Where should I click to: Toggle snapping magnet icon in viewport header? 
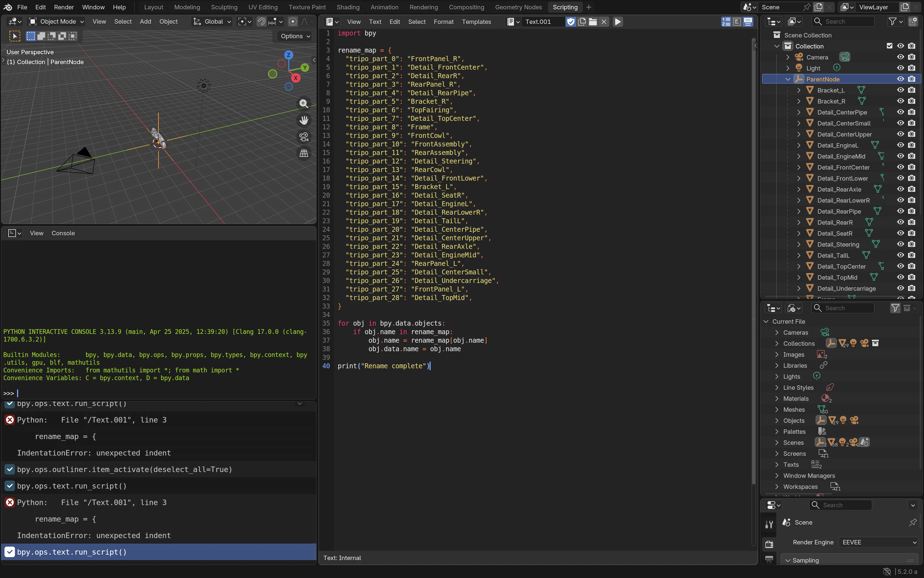point(262,22)
